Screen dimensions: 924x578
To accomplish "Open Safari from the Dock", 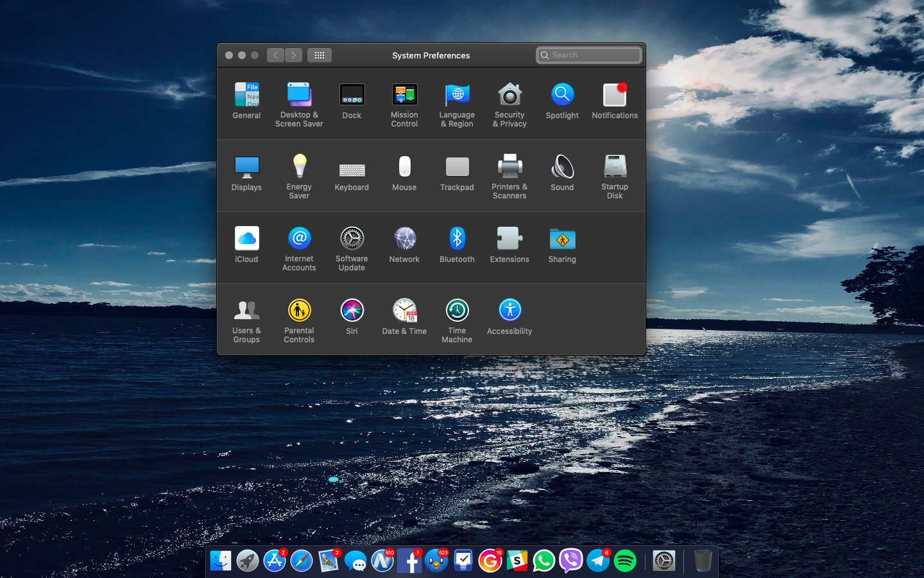I will click(302, 561).
